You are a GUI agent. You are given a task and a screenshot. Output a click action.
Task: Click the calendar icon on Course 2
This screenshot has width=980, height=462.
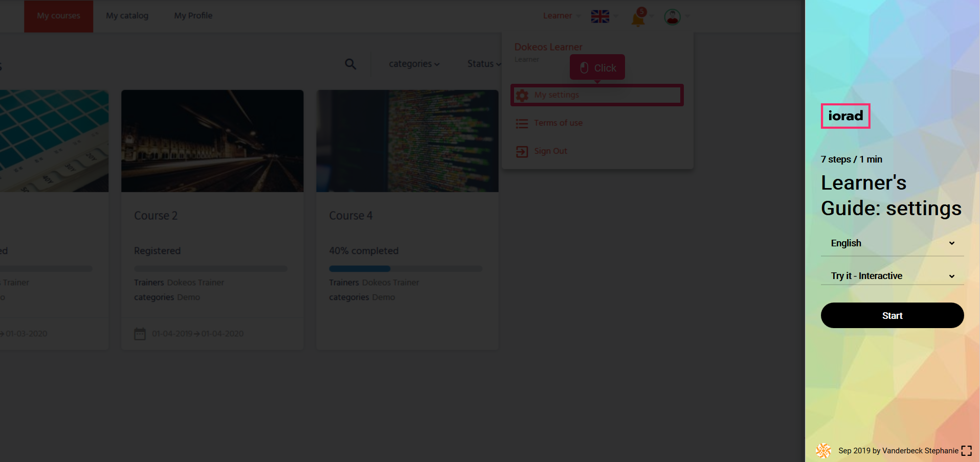click(140, 334)
